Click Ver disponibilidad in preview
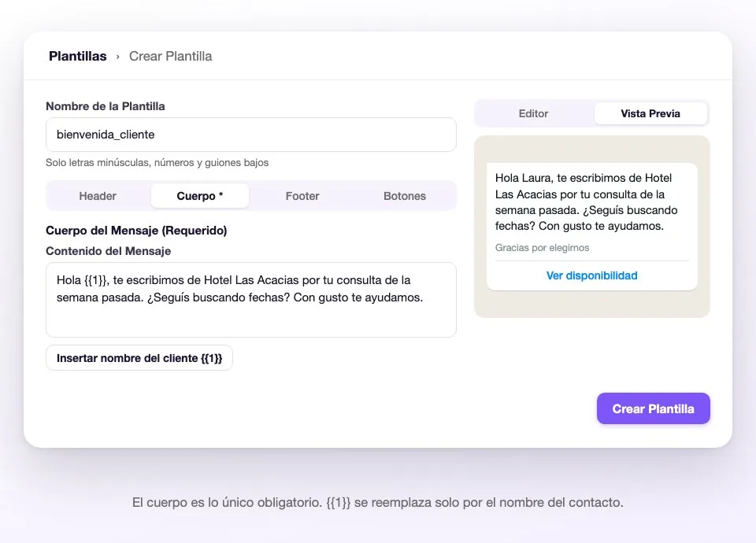The height and width of the screenshot is (543, 756). click(591, 275)
